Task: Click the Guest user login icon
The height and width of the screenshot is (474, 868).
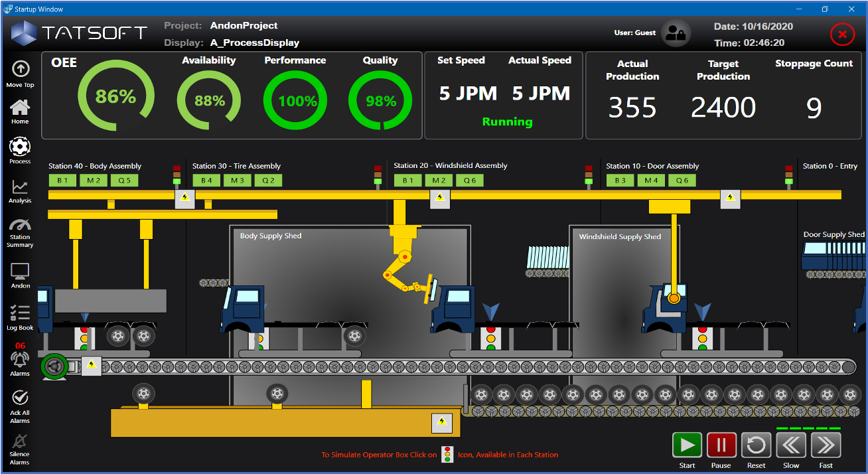Action: [676, 33]
